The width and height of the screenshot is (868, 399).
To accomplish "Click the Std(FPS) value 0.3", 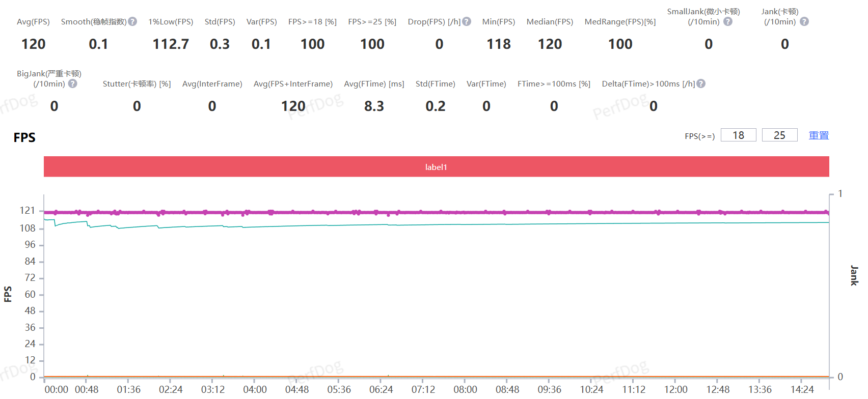I will (x=220, y=44).
